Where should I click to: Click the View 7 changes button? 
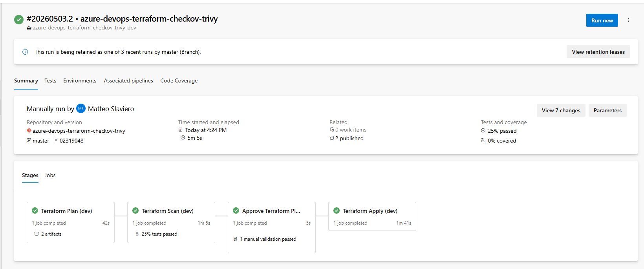pyautogui.click(x=561, y=110)
